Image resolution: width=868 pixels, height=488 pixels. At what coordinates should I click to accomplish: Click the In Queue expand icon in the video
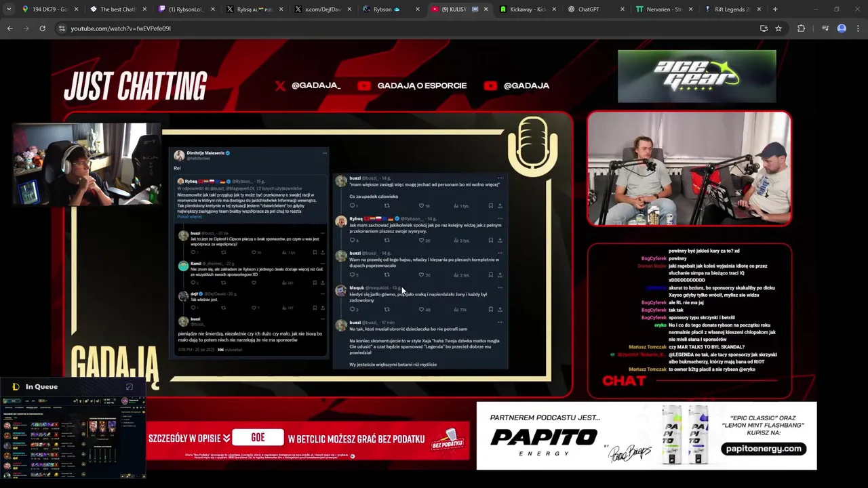pyautogui.click(x=130, y=386)
